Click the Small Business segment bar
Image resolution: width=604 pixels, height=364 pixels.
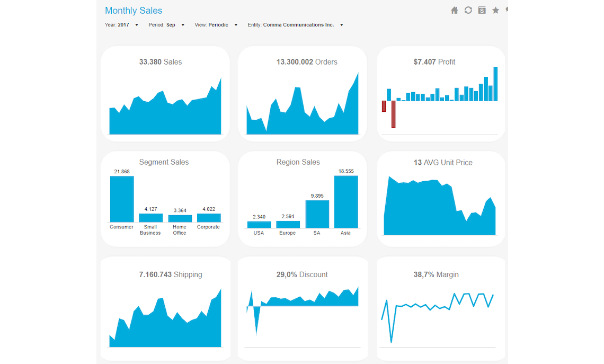(150, 218)
